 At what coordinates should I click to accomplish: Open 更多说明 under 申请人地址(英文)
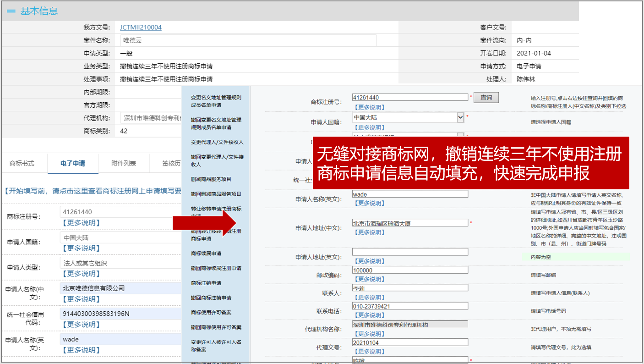point(370,261)
